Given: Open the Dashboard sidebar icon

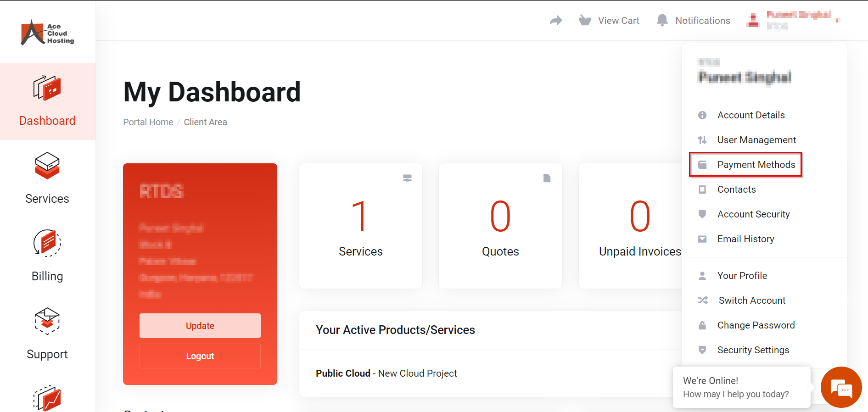Looking at the screenshot, I should [47, 88].
